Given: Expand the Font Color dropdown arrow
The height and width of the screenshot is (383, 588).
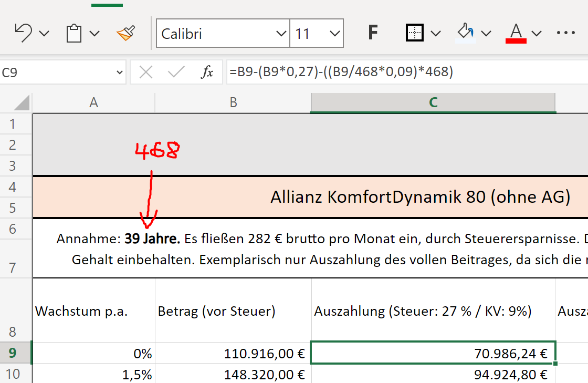Looking at the screenshot, I should coord(537,34).
